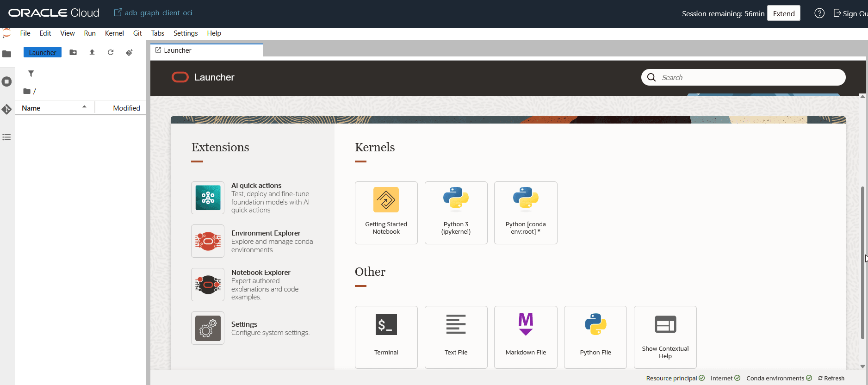Open the Edit menu
The height and width of the screenshot is (385, 868).
pyautogui.click(x=45, y=33)
